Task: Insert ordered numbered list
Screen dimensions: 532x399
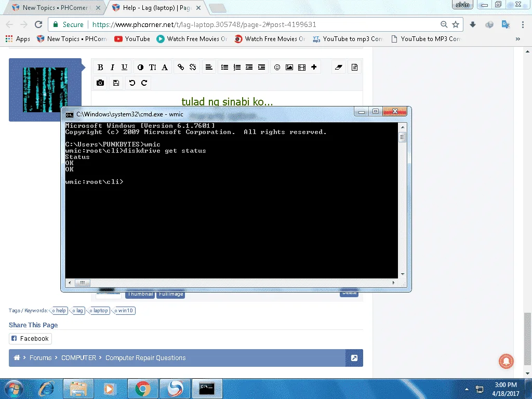Action: [x=237, y=67]
